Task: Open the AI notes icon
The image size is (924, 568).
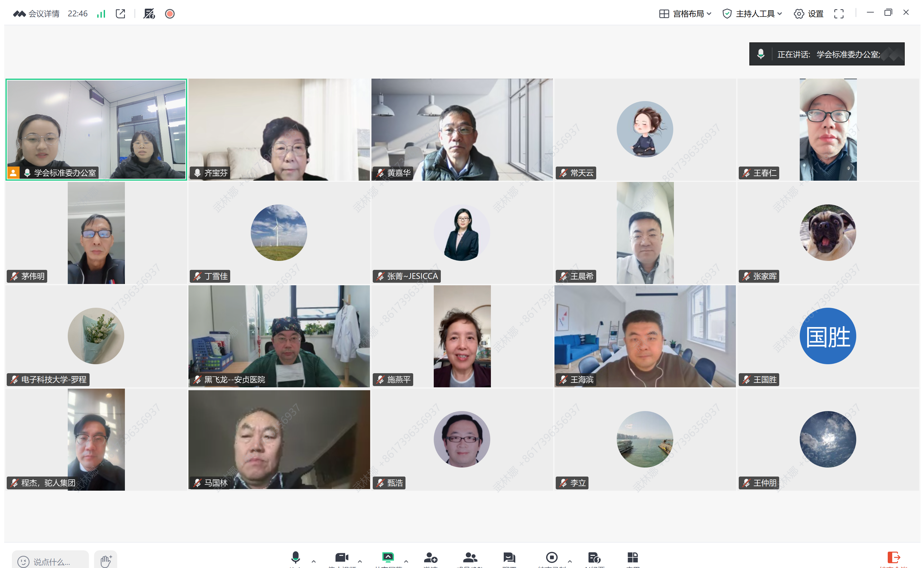Action: pos(594,557)
